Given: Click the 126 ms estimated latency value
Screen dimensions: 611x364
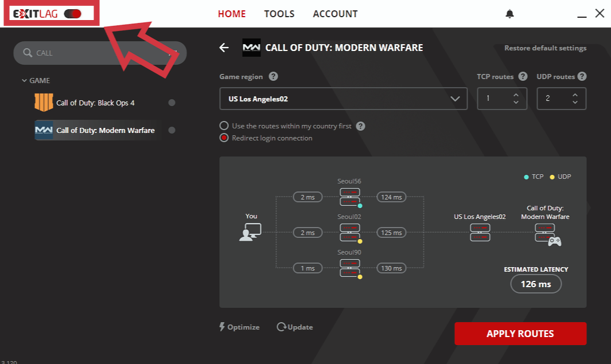Looking at the screenshot, I should 536,284.
